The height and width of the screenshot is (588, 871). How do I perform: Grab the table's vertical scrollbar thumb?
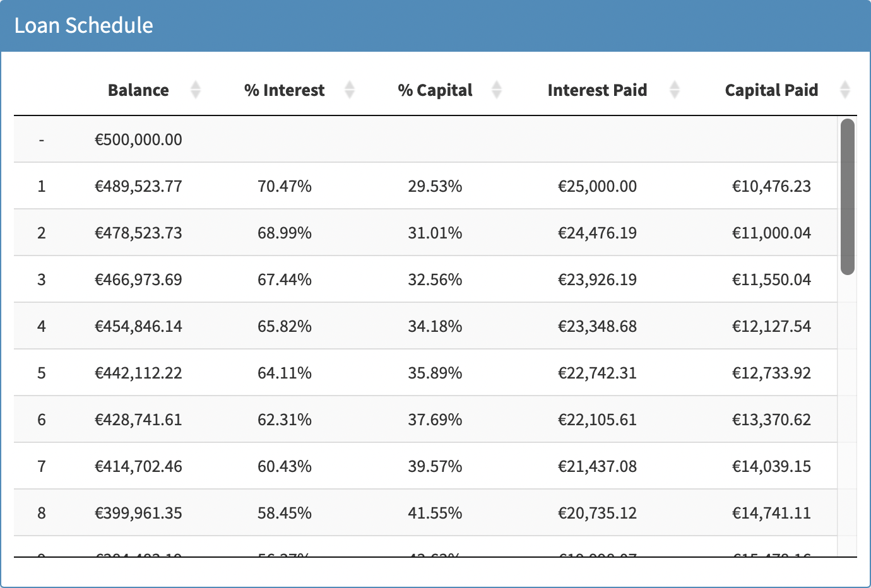tap(848, 196)
